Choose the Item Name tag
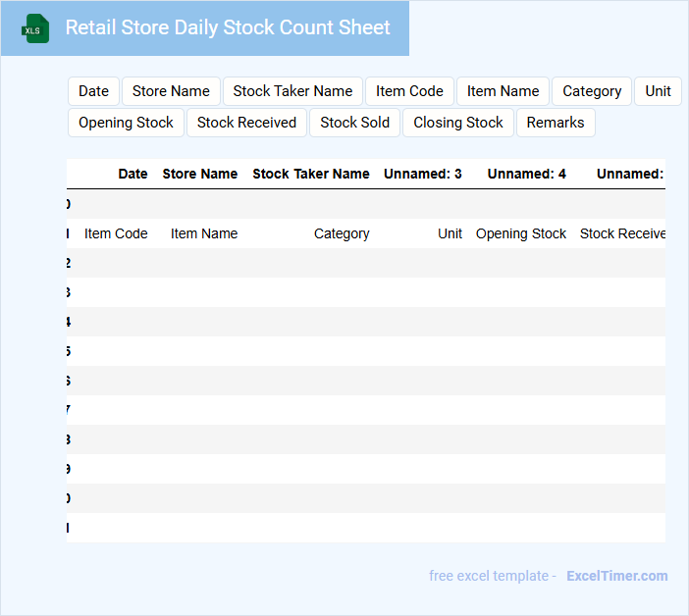Screen dimensions: 689x616 point(503,91)
